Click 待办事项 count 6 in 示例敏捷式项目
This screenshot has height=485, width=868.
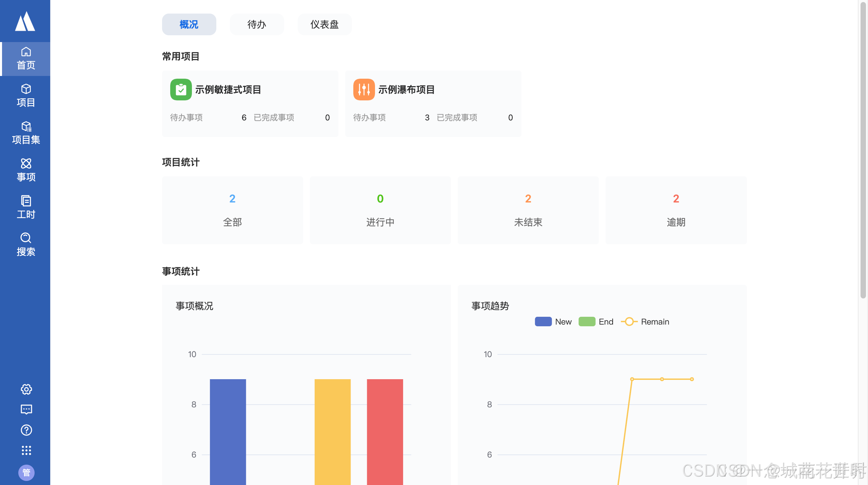[x=244, y=118]
